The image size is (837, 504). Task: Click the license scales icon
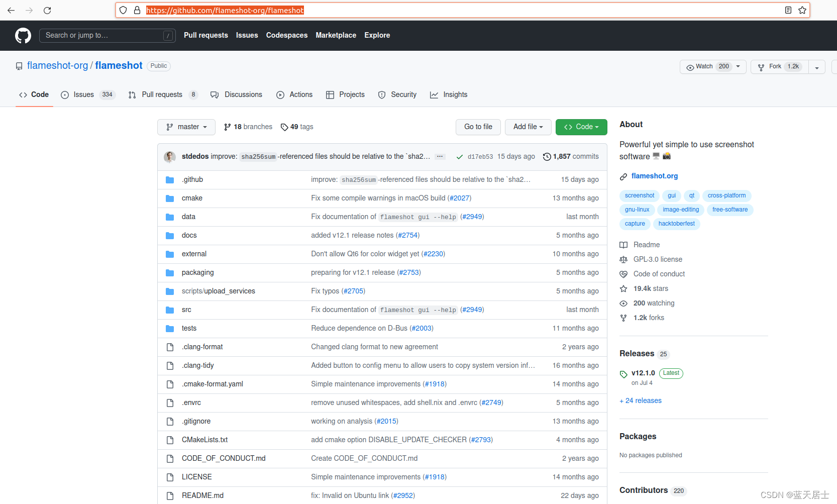pyautogui.click(x=623, y=260)
